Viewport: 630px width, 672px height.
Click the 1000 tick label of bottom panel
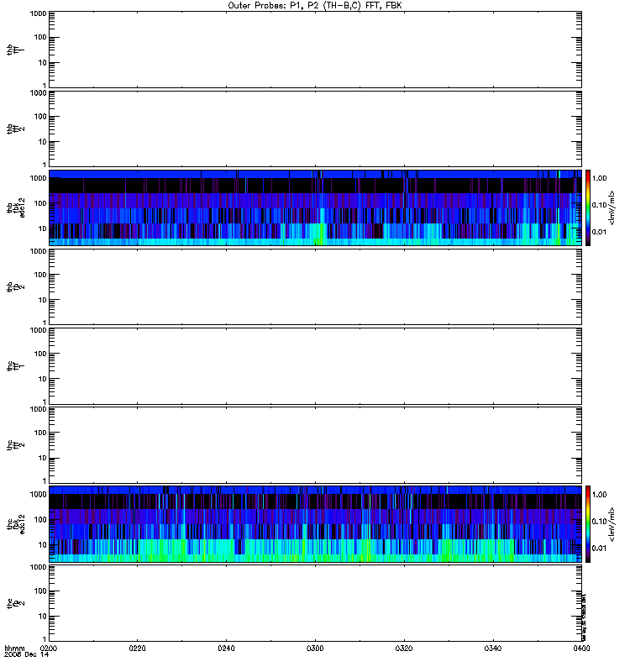point(38,568)
